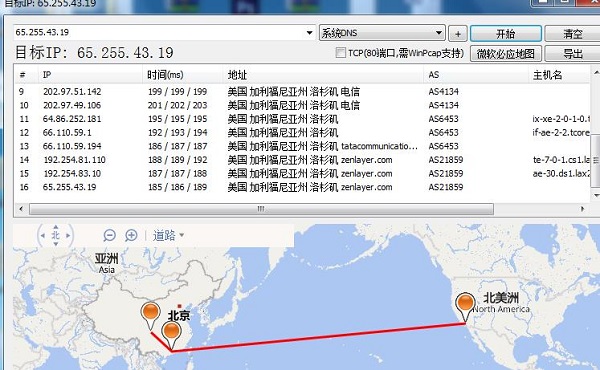Screen dimensions: 600x370
Task: Zoom in the map with plus icon
Action: pos(131,235)
